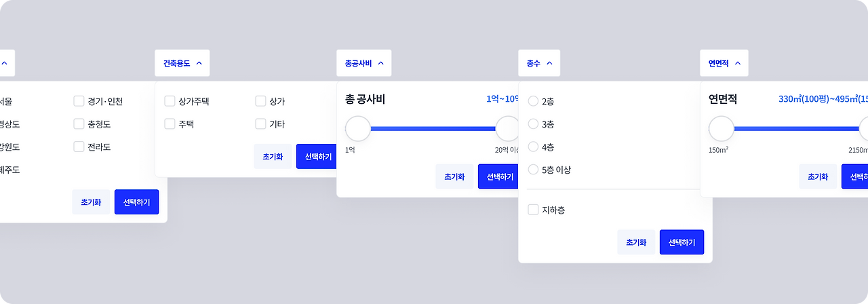Tick the 상가주택 checkbox

click(x=170, y=102)
